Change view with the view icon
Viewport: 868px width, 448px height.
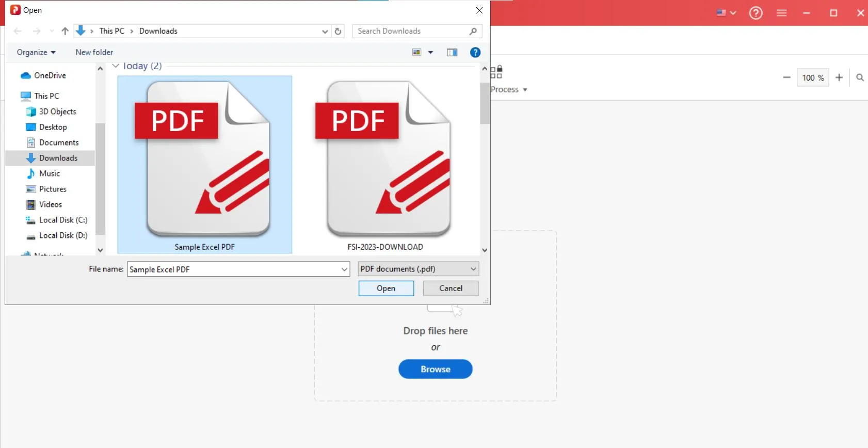(x=416, y=52)
